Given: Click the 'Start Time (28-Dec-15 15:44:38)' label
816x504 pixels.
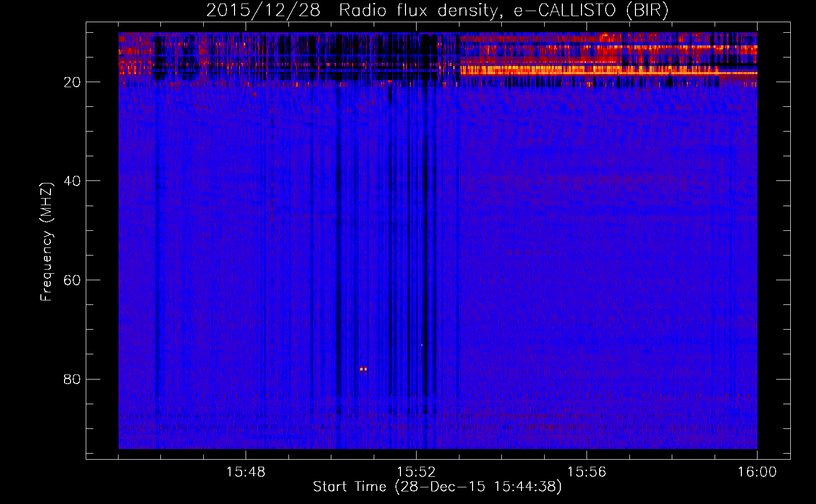Looking at the screenshot, I should [x=437, y=487].
